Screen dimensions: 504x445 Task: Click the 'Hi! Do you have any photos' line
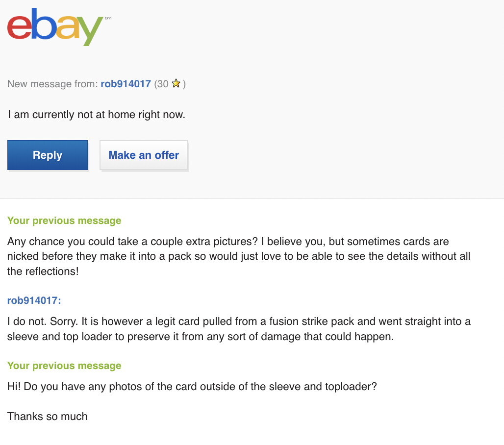coord(192,386)
